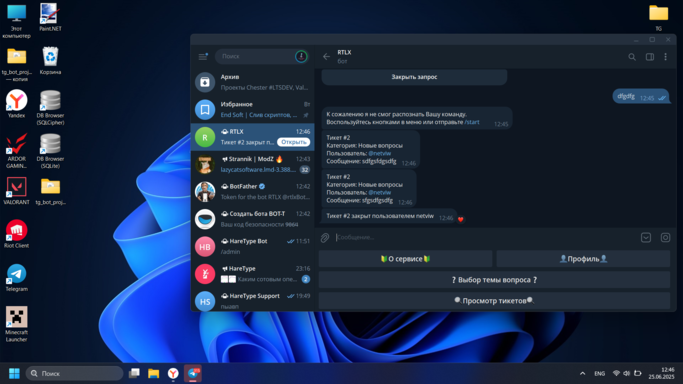Open the HareType Support chat

pyautogui.click(x=253, y=300)
